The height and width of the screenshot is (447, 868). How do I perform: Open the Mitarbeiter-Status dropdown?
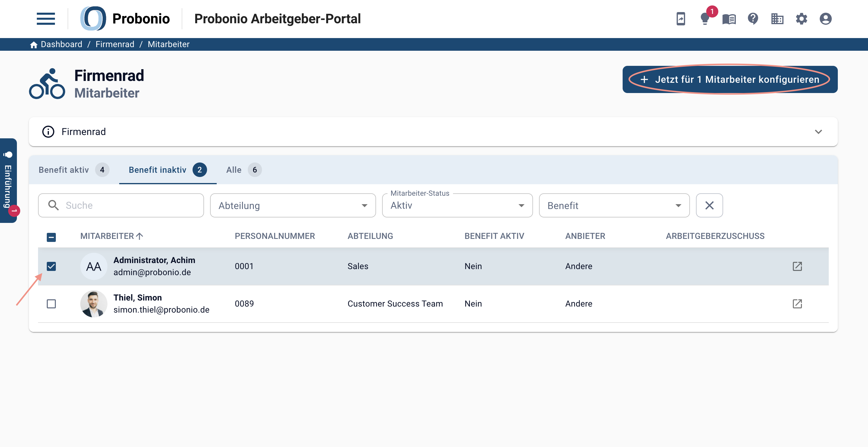pyautogui.click(x=457, y=205)
